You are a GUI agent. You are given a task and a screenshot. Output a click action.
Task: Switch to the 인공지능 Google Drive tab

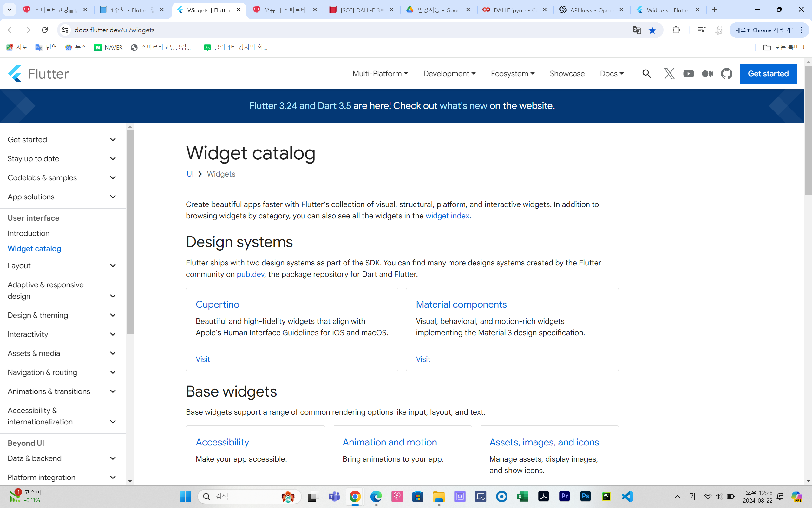[x=438, y=10]
